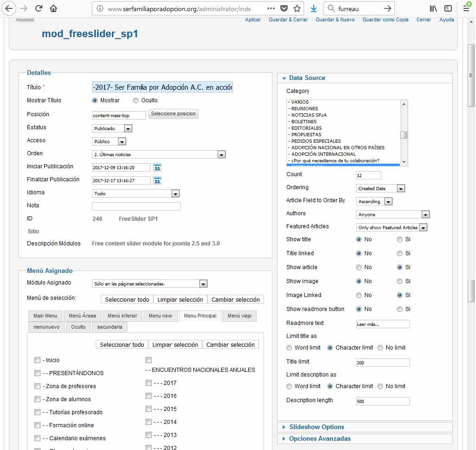
Task: Click the Category list scrollbar thumb
Action: 404,135
